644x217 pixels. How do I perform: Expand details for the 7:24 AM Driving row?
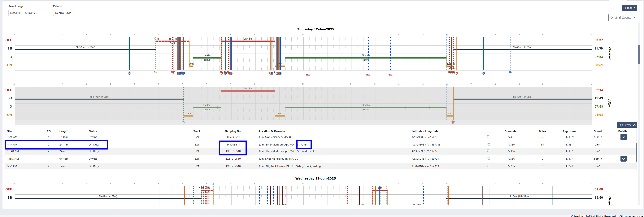click(x=623, y=137)
